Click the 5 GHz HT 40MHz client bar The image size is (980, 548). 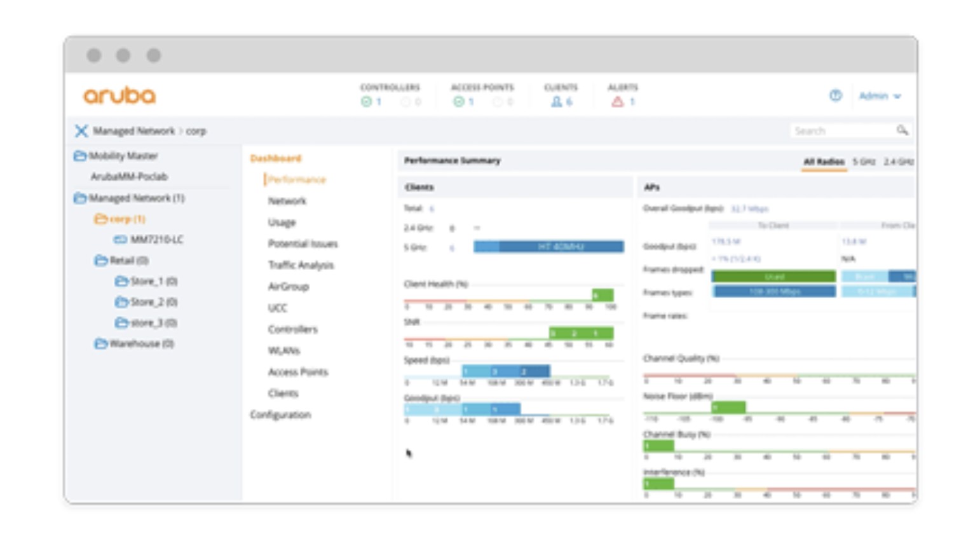pyautogui.click(x=548, y=247)
